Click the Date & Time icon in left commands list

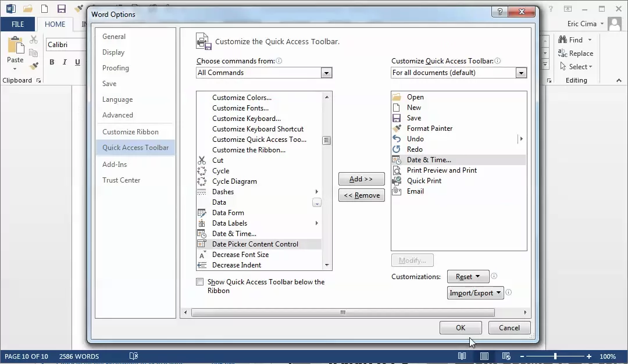[202, 233]
